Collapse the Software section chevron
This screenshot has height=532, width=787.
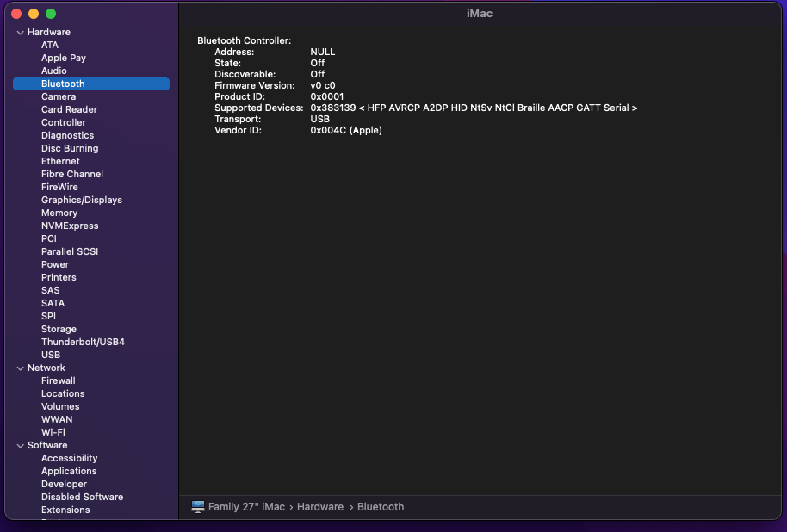[21, 446]
